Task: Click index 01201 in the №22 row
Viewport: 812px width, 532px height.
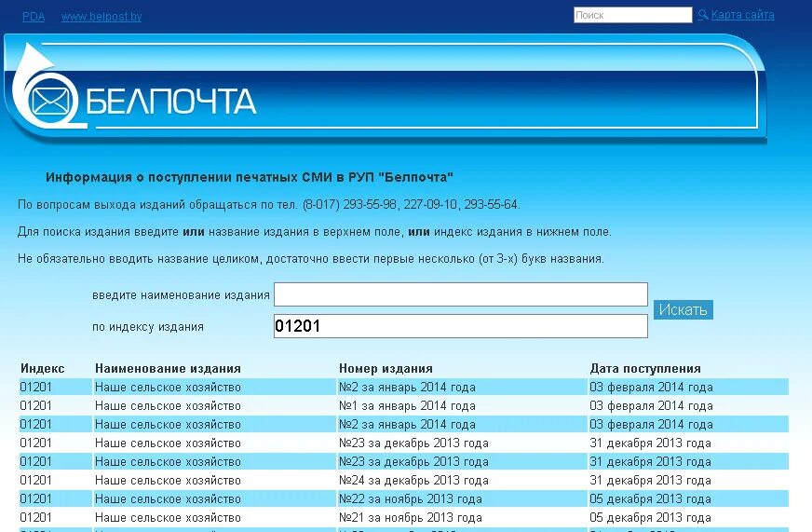Action: point(35,498)
